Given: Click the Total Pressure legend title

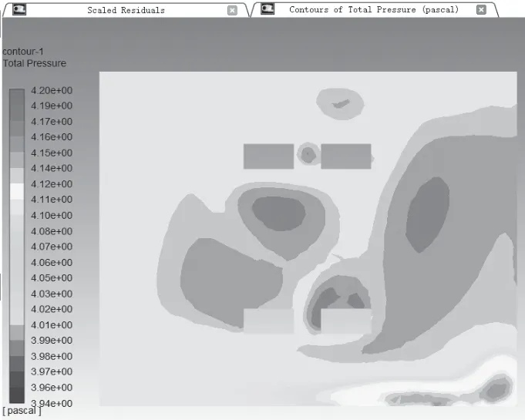Looking at the screenshot, I should click(x=35, y=63).
